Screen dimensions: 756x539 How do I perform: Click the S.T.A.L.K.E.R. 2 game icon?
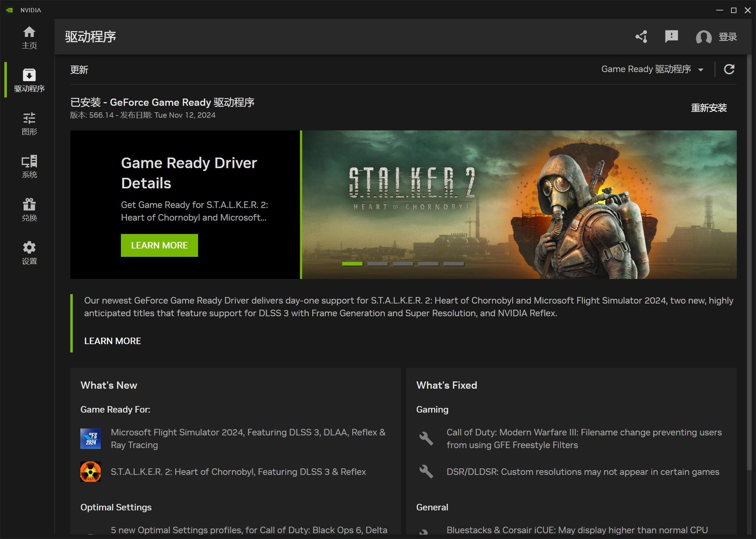point(90,472)
